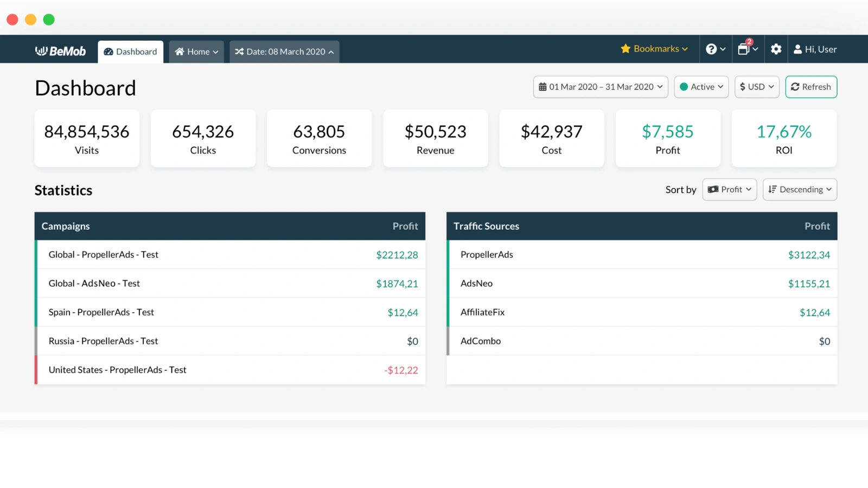Click the Bookmarks star icon
Screen dimensions: 868x488
point(626,49)
